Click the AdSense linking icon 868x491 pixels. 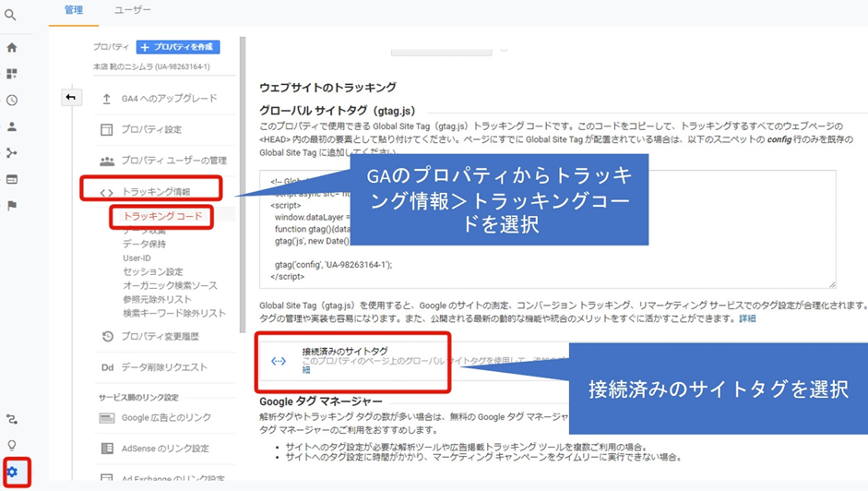coord(107,449)
